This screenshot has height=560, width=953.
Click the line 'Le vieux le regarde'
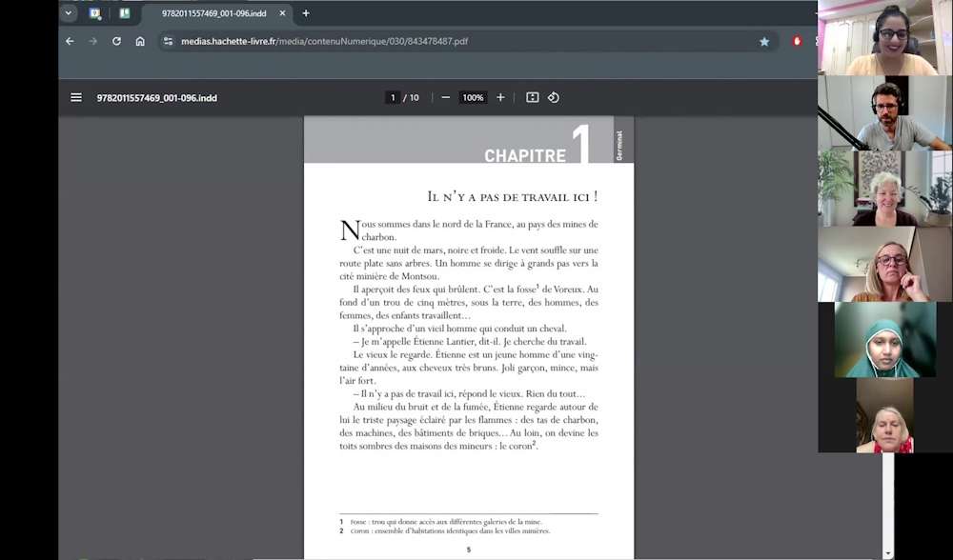pos(476,354)
